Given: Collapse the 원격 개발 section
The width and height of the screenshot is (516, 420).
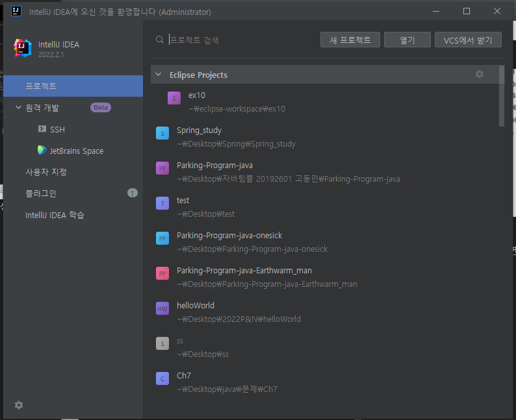Looking at the screenshot, I should click(18, 107).
